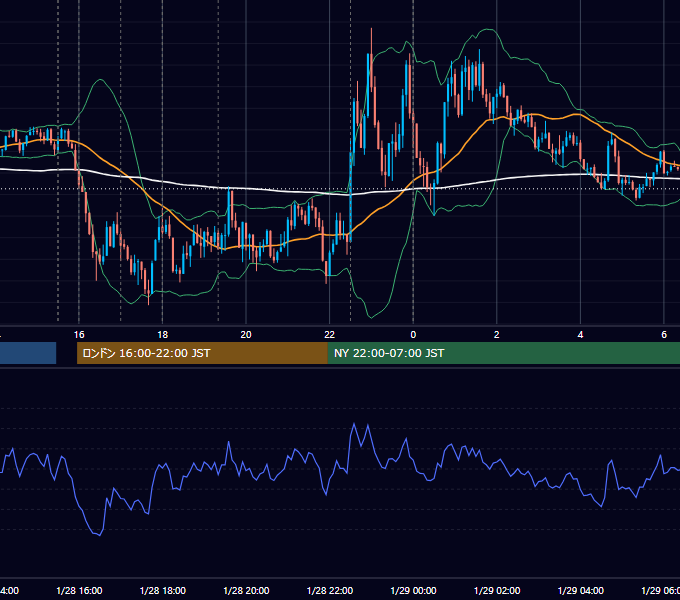Click the hour label 16 on price chart axis

point(79,335)
